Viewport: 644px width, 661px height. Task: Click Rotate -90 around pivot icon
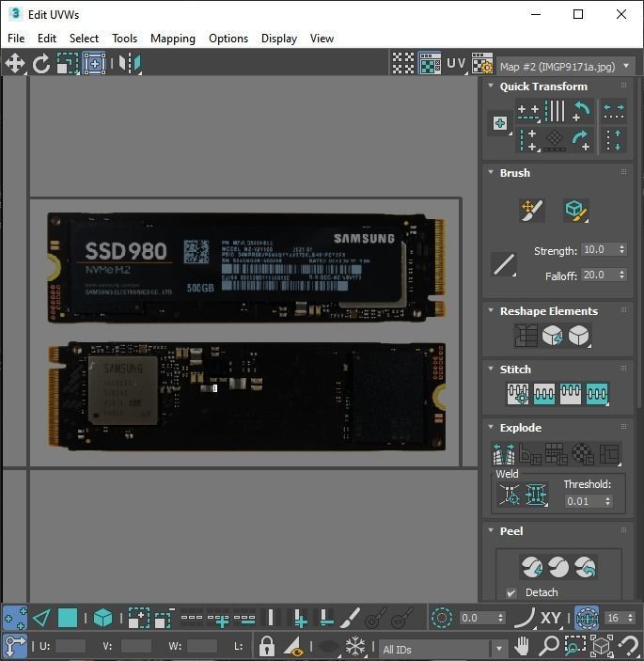point(582,112)
